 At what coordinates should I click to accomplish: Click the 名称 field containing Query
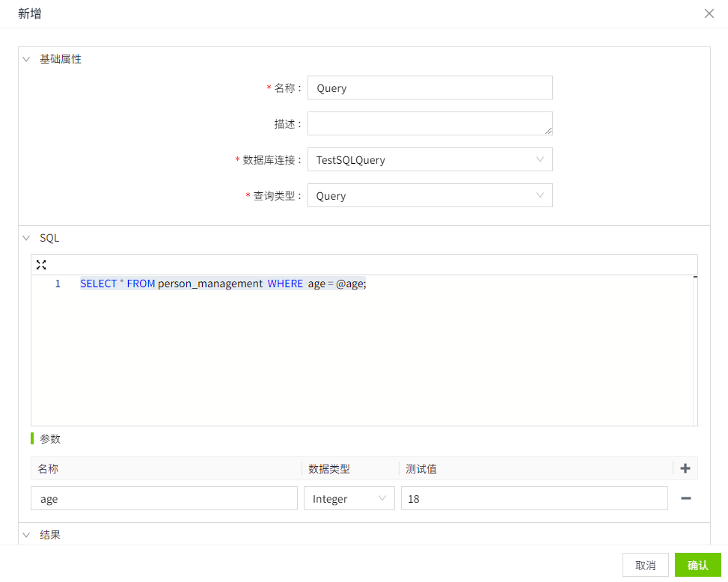tap(429, 88)
